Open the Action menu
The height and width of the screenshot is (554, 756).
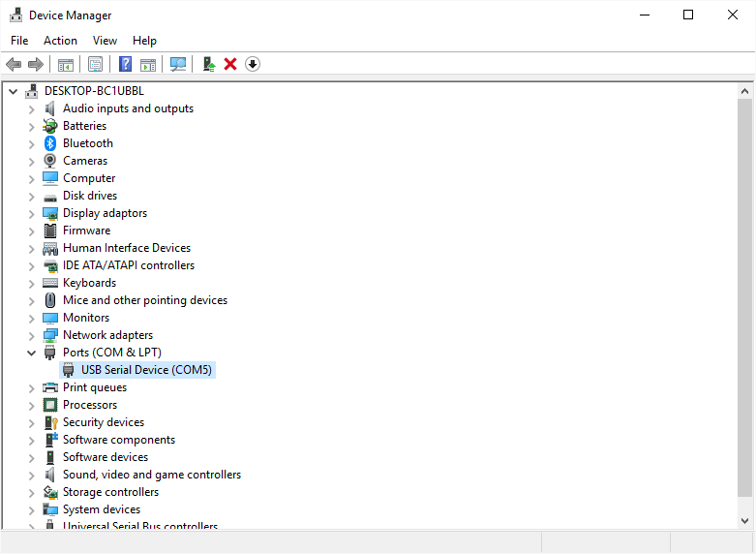pyautogui.click(x=60, y=41)
